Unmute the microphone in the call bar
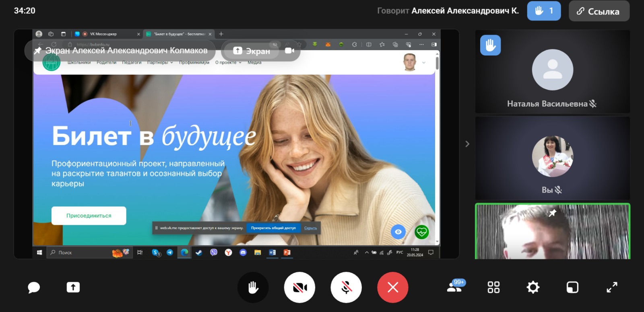 coord(346,287)
